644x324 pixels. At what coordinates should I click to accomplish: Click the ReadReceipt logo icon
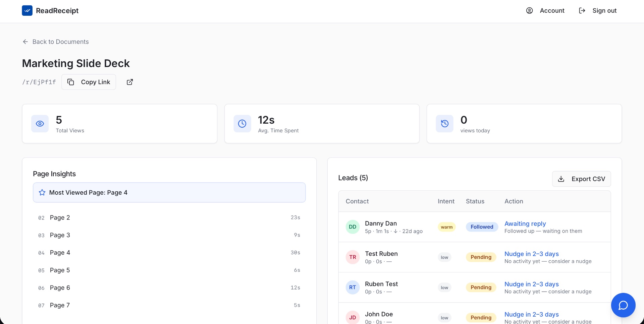click(27, 11)
